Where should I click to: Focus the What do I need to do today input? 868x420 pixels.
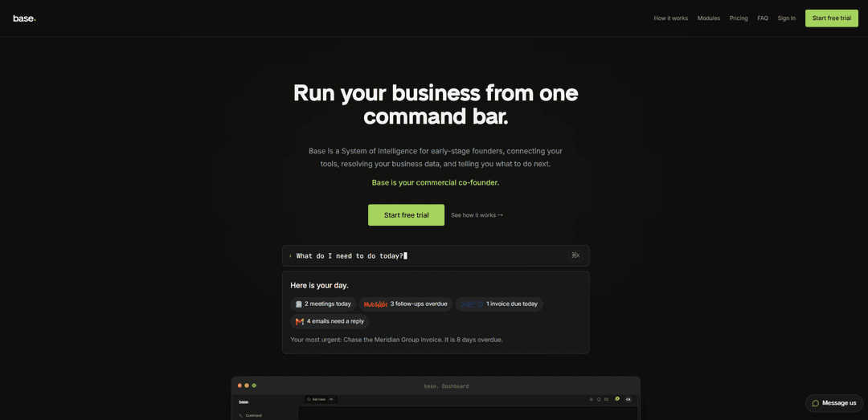point(436,255)
